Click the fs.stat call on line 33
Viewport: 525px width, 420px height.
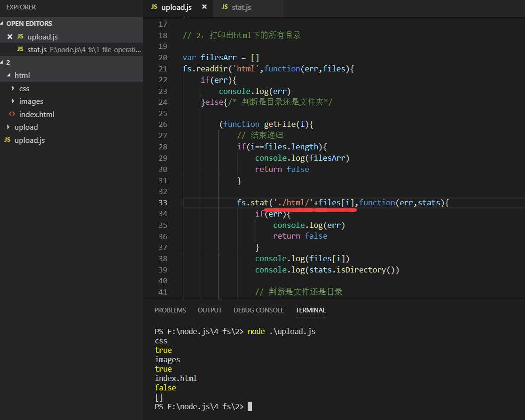[343, 203]
